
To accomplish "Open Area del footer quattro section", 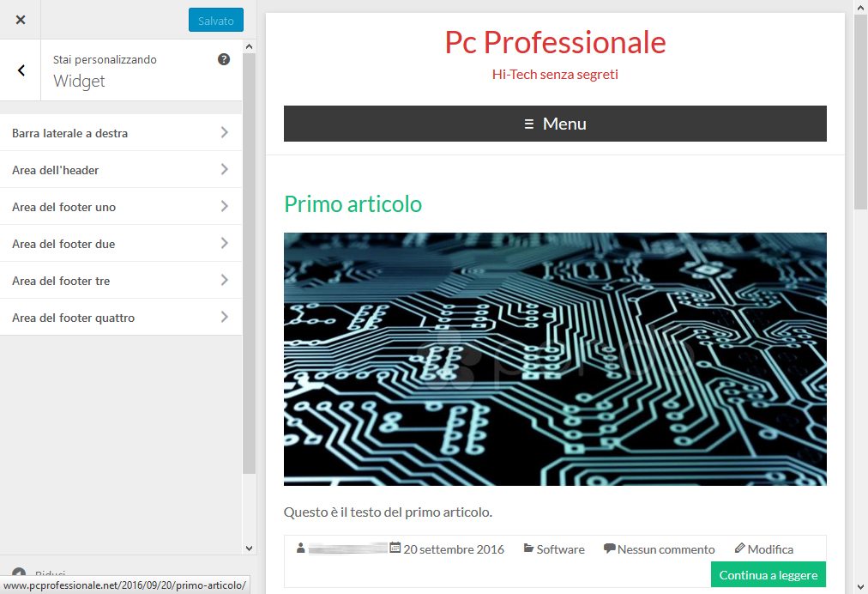I will [x=121, y=318].
